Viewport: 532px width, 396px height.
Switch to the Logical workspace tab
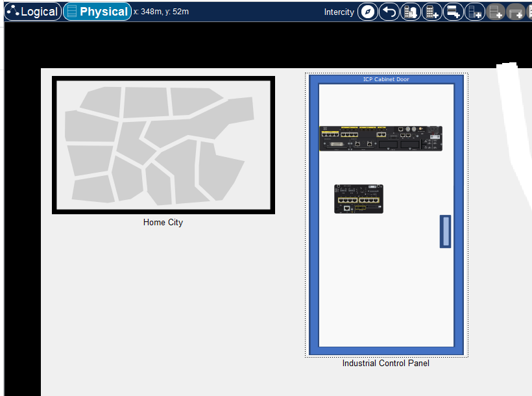click(32, 12)
